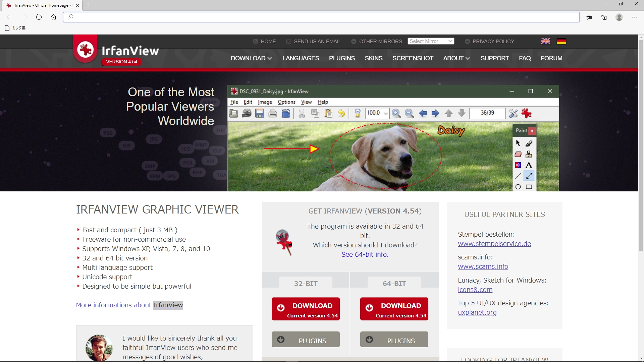Open the PLUGINS navigation item
The width and height of the screenshot is (644, 362).
point(341,58)
